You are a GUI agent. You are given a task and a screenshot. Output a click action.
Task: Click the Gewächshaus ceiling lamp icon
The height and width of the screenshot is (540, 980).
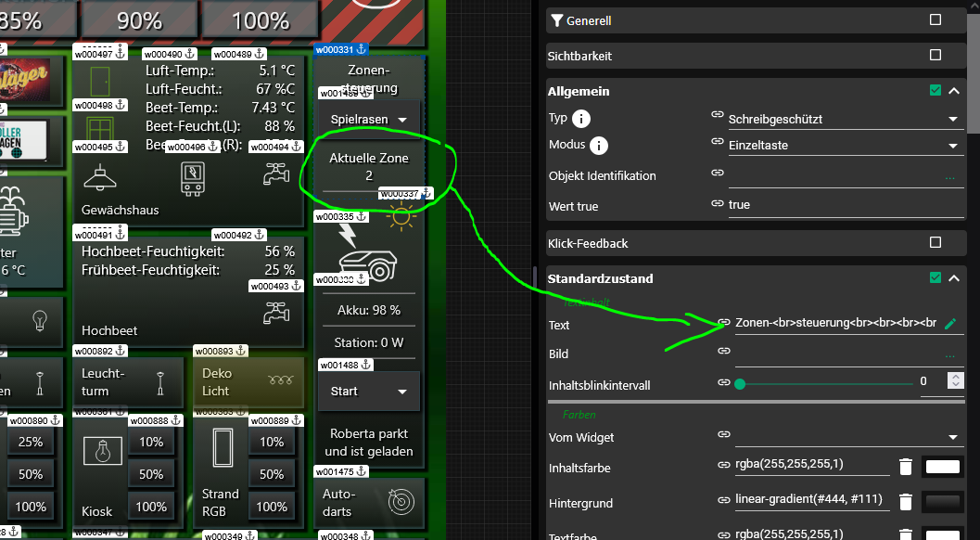click(x=100, y=178)
